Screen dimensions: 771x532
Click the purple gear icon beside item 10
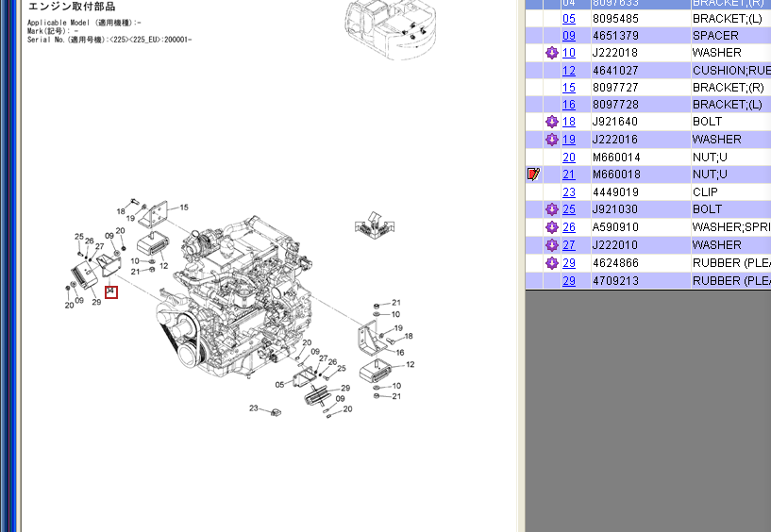pyautogui.click(x=552, y=53)
